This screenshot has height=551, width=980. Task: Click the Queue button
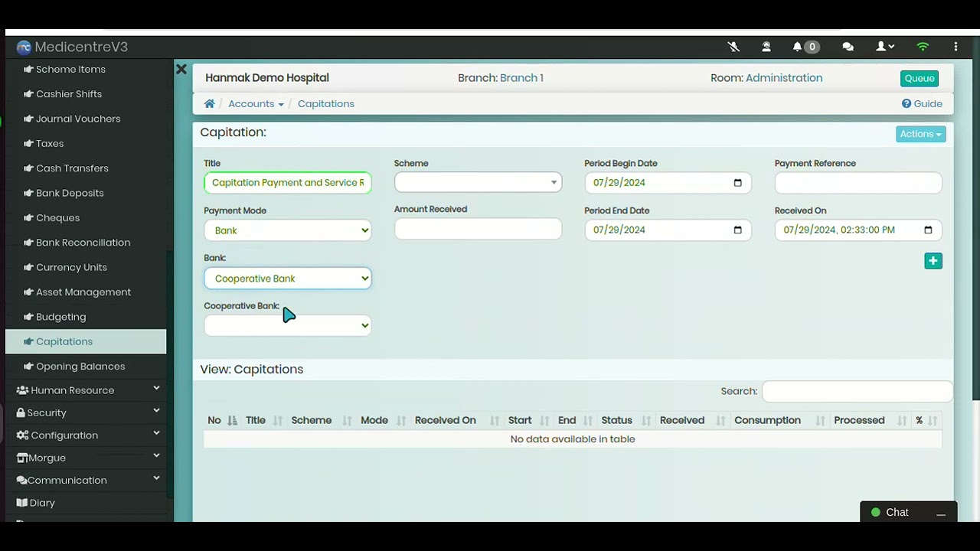pos(920,78)
